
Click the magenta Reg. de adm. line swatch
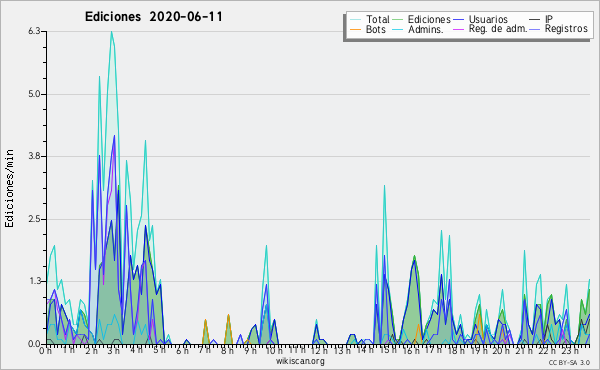click(458, 29)
